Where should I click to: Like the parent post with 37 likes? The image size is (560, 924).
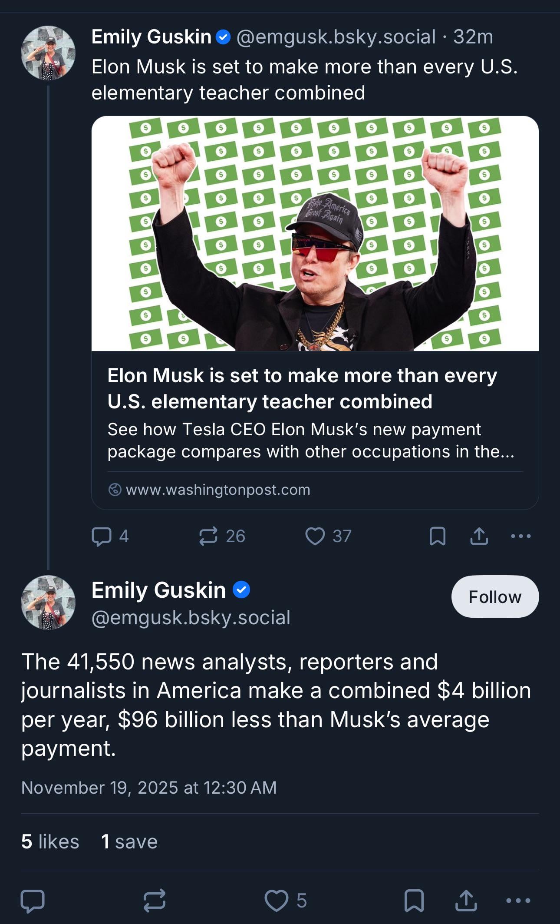coord(315,536)
